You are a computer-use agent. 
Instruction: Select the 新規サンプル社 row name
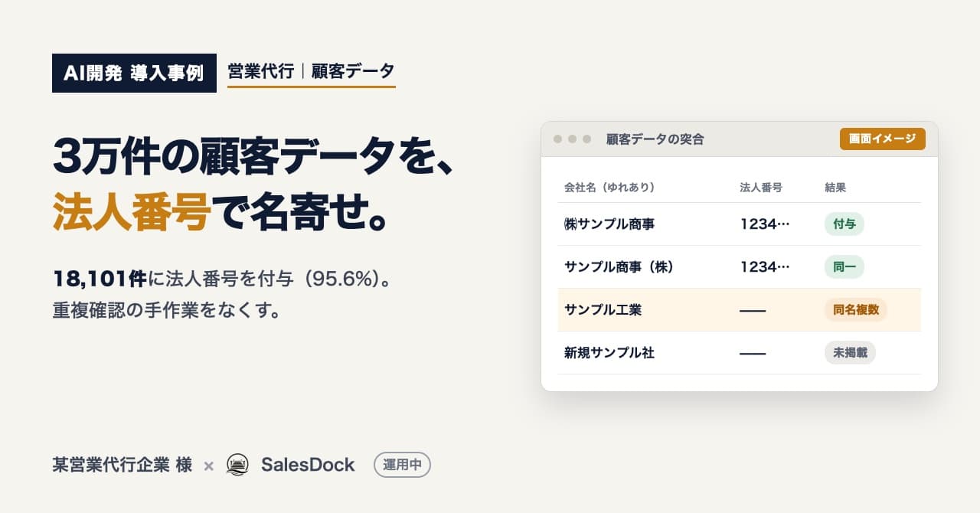point(609,353)
